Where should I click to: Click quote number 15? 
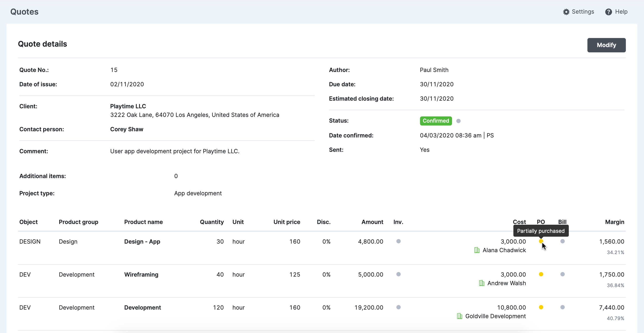click(x=114, y=70)
